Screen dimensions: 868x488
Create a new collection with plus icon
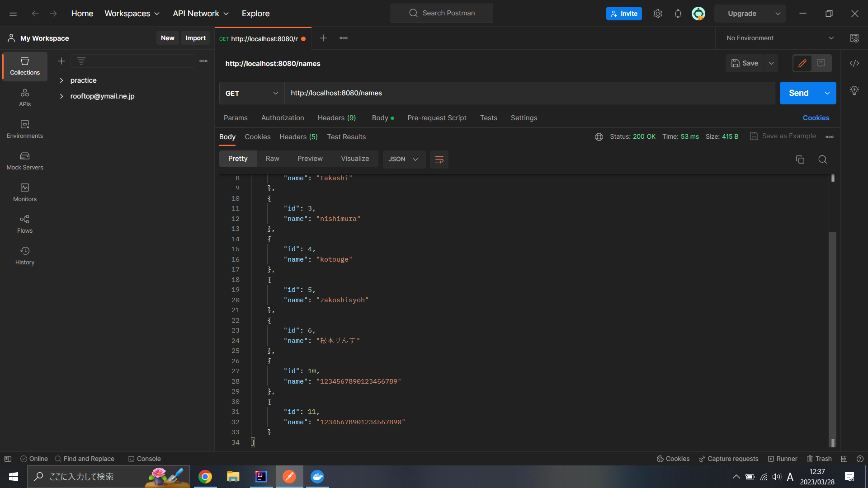61,61
